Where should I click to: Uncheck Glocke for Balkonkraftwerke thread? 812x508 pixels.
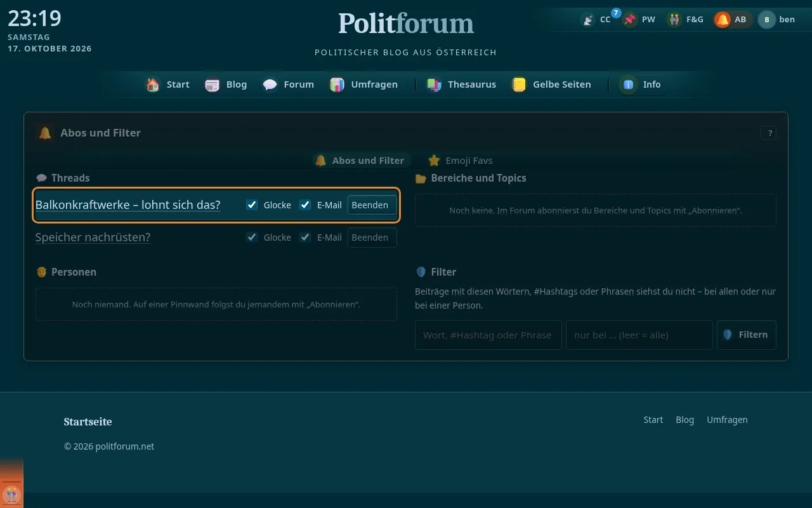coord(252,205)
